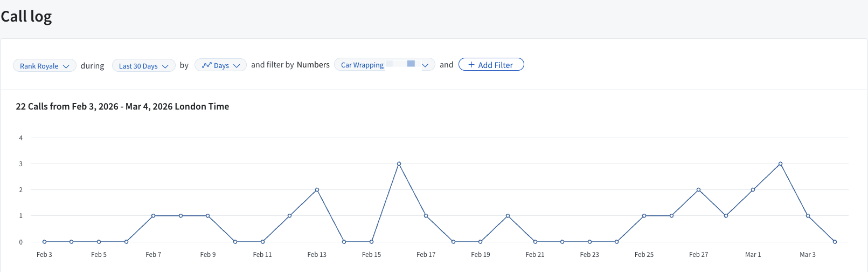Click the down arrow beside Days
This screenshot has height=272, width=868.
coord(237,66)
